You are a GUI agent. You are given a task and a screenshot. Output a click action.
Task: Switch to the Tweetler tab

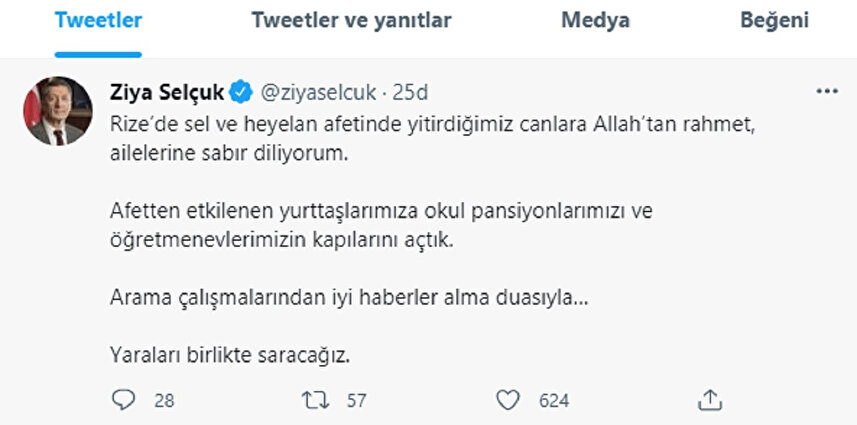(98, 21)
